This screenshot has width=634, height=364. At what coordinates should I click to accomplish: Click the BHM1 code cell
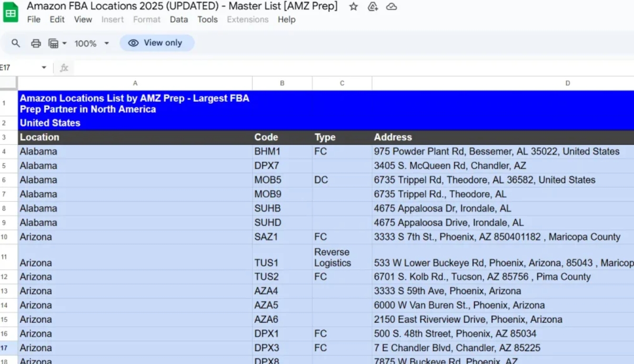282,152
